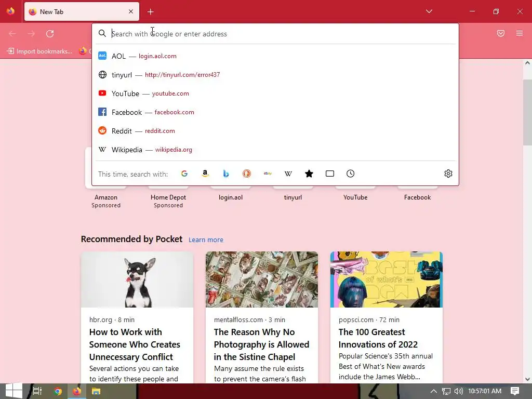This screenshot has width=532, height=399.
Task: Open tinyurl shortcut tile
Action: tap(293, 197)
